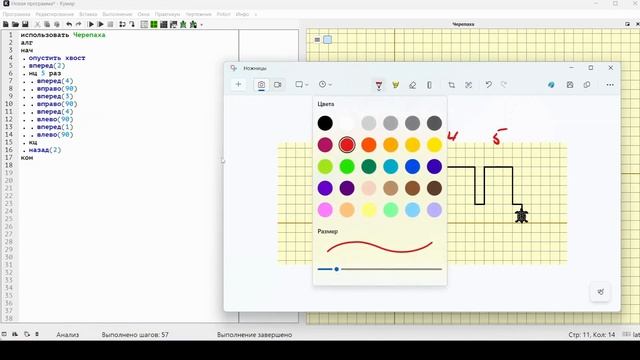Viewport: 640px width, 360px height.
Task: Click the blue square icon in Черепаха window
Action: pyautogui.click(x=327, y=40)
